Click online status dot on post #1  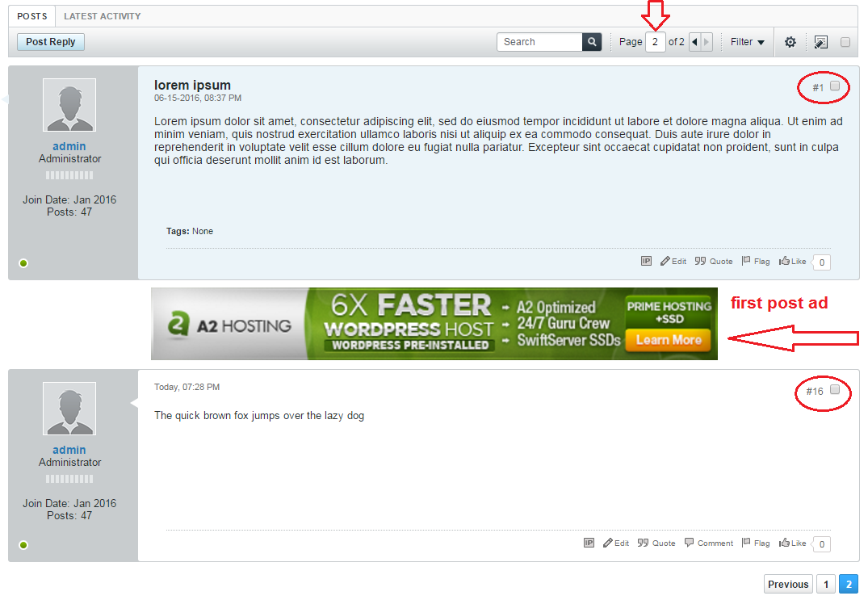click(23, 263)
